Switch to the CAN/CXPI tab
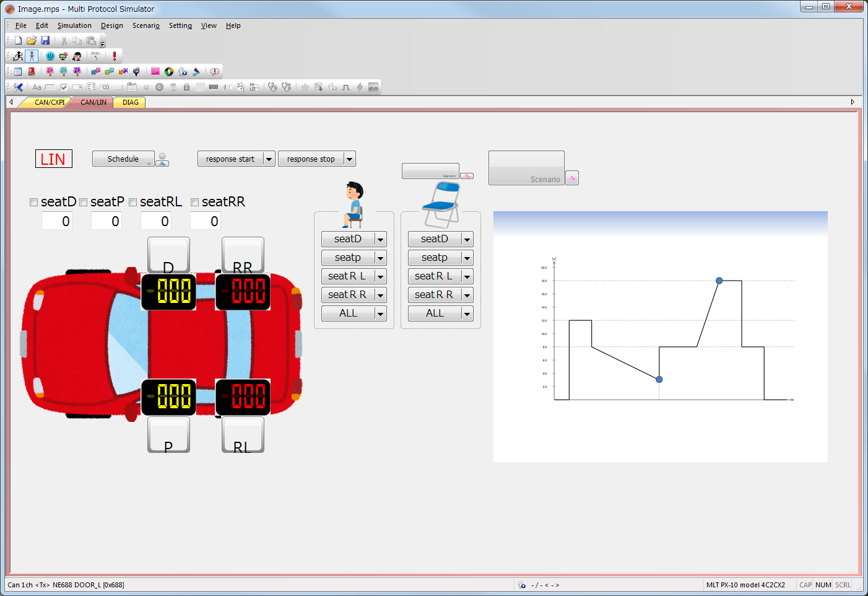This screenshot has width=868, height=596. coord(49,102)
